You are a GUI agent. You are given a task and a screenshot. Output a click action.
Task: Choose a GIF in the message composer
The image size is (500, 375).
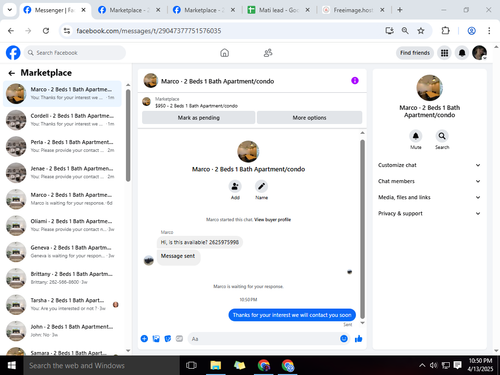[x=179, y=339]
